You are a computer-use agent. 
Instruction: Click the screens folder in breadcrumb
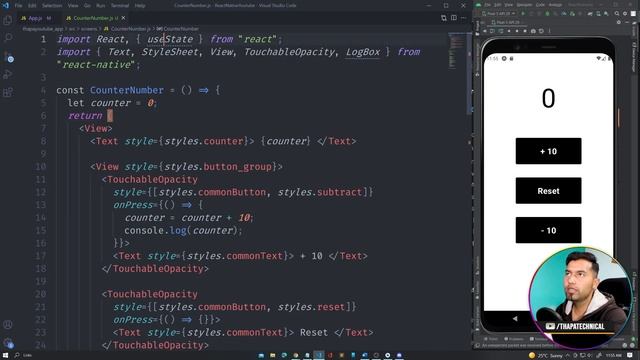[x=88, y=29]
